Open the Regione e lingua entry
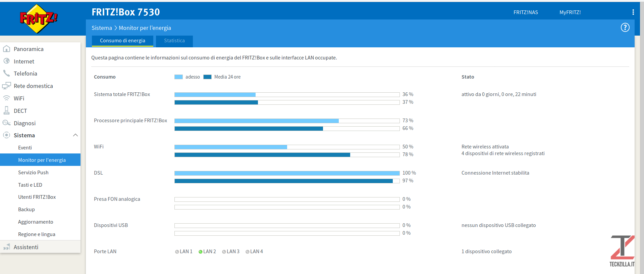Image resolution: width=644 pixels, height=274 pixels. [37, 234]
